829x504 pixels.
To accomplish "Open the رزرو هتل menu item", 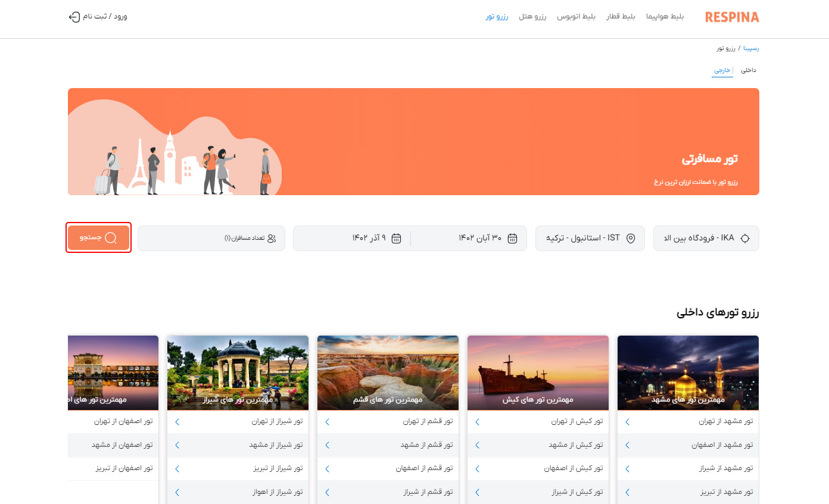I will tap(532, 17).
